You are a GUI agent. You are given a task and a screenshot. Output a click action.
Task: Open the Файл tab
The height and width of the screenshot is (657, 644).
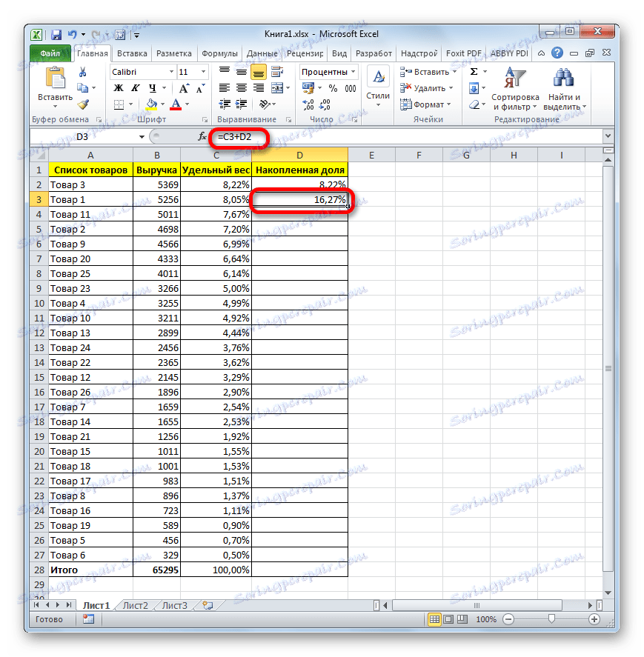50,53
